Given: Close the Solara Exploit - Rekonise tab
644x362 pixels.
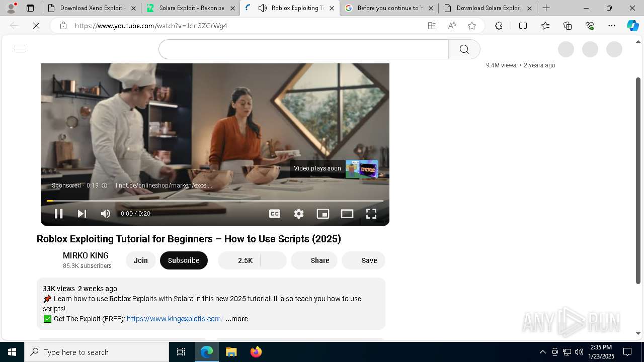Looking at the screenshot, I should [232, 8].
